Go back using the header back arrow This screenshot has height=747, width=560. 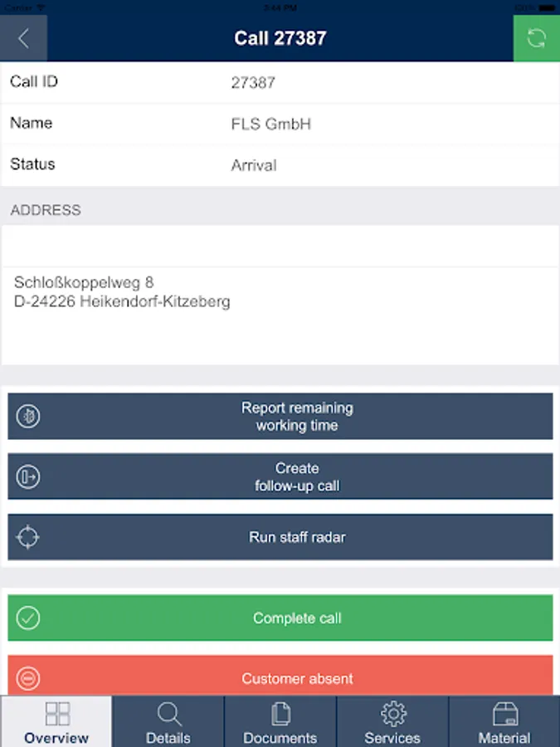click(x=23, y=38)
